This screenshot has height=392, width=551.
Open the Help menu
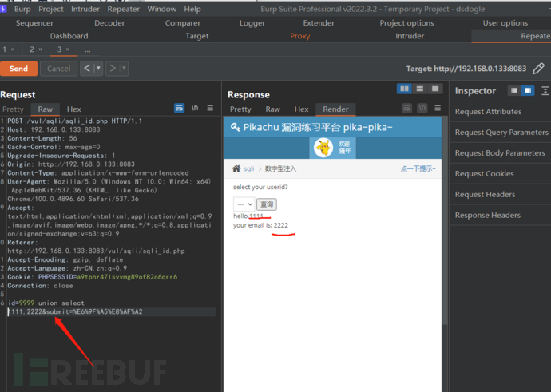pyautogui.click(x=192, y=9)
